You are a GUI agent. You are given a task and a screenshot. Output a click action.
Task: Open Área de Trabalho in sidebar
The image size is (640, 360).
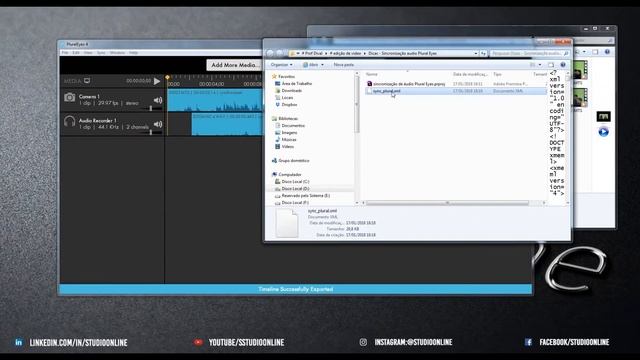click(293, 83)
